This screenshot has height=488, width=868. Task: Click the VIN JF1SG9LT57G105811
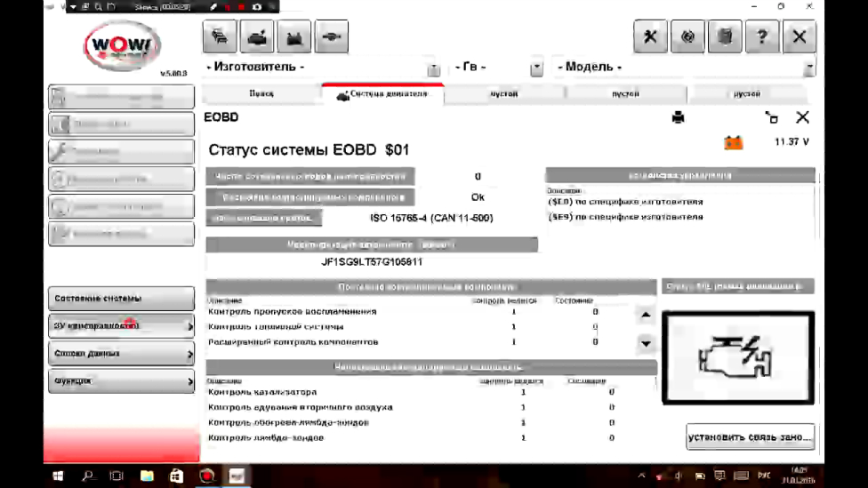point(372,261)
